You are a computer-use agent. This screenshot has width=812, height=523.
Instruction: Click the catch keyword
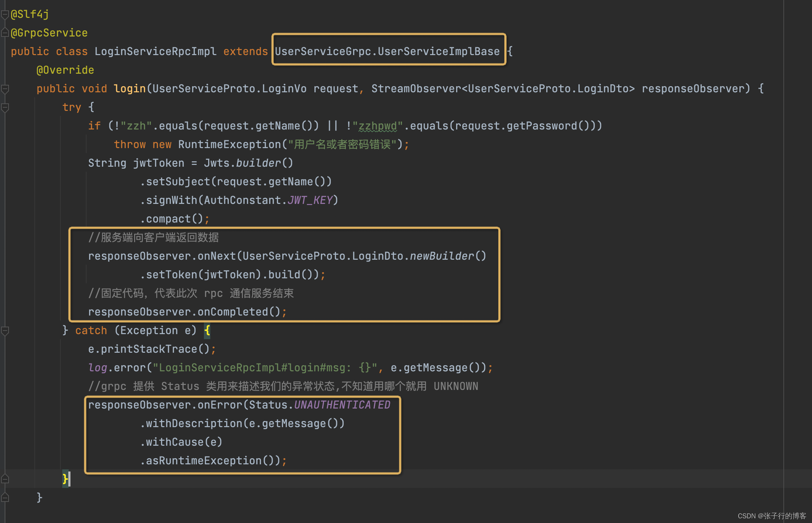click(91, 331)
